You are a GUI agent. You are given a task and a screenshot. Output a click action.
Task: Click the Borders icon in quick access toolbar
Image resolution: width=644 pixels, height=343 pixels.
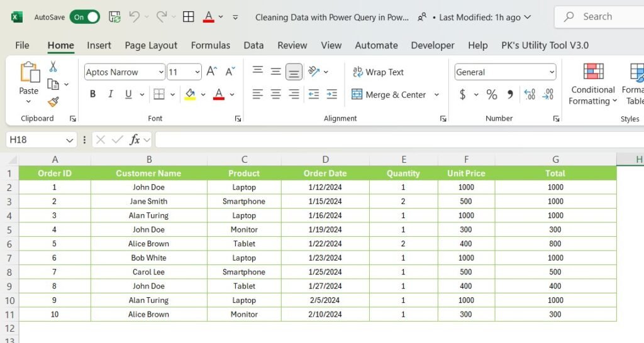(x=189, y=17)
